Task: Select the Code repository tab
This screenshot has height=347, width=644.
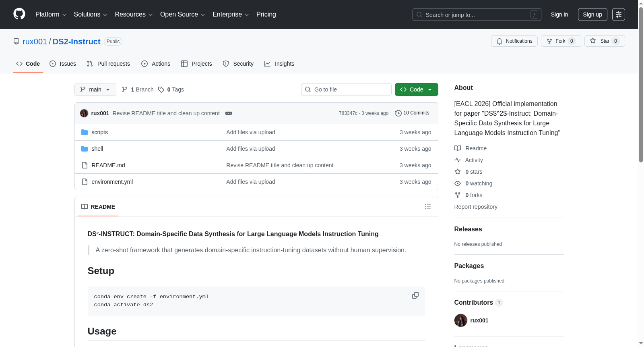Action: (28, 64)
